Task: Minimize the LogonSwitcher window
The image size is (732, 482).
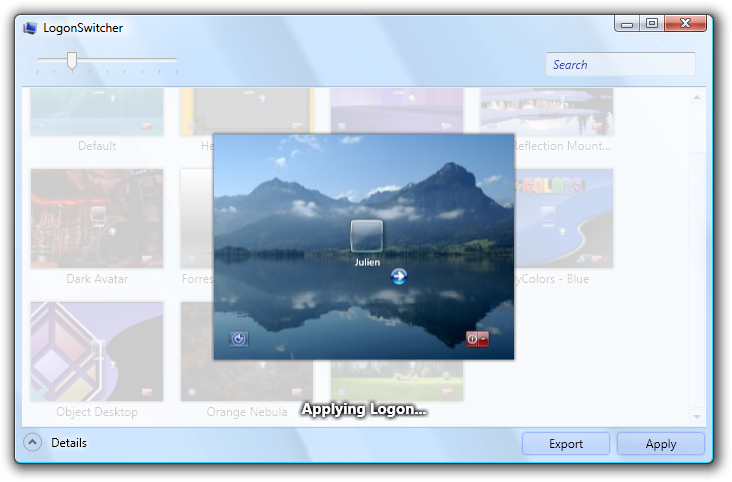Action: click(627, 23)
